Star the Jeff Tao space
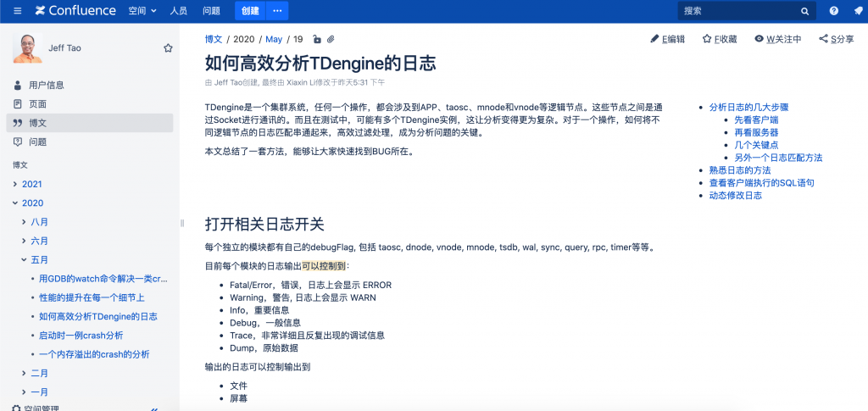 (168, 48)
